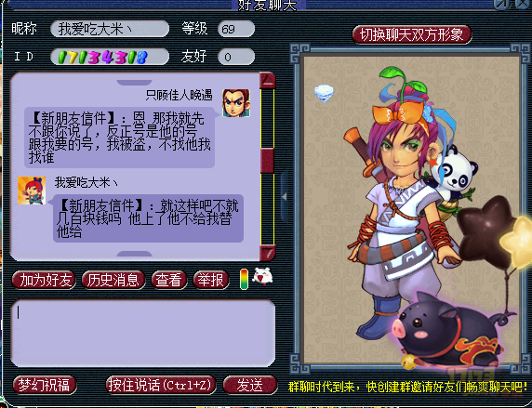This screenshot has width=532, height=408.
Task: Toggle 切换聊天双方形象 button
Action: (411, 34)
